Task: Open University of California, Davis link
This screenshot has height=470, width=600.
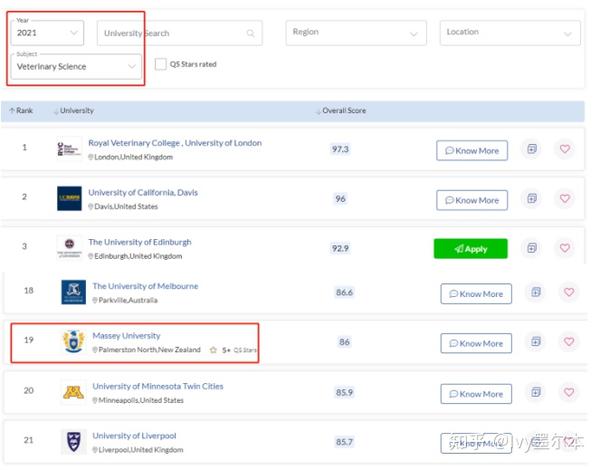Action: [143, 193]
